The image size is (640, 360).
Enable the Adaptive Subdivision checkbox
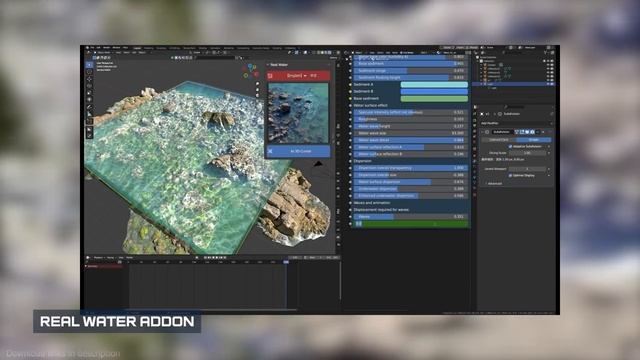(510, 146)
